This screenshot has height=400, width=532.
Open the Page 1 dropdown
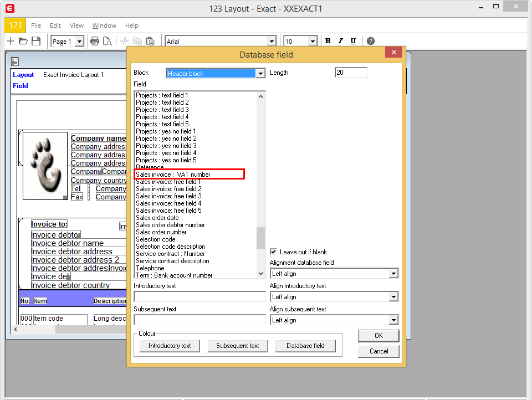point(79,42)
